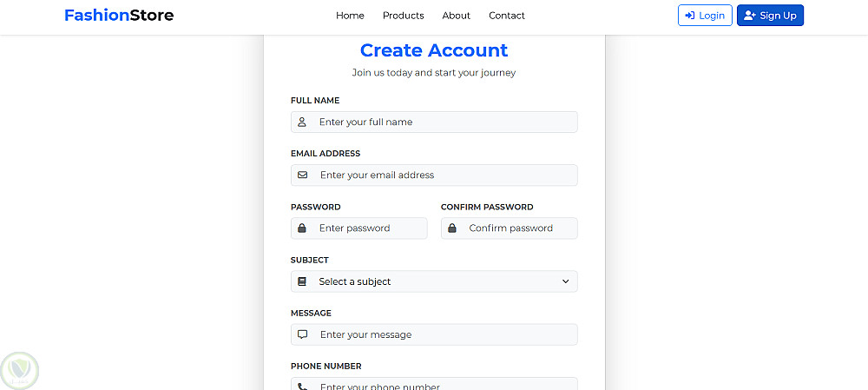868x390 pixels.
Task: Focus the Enter your email address field
Action: (x=443, y=175)
